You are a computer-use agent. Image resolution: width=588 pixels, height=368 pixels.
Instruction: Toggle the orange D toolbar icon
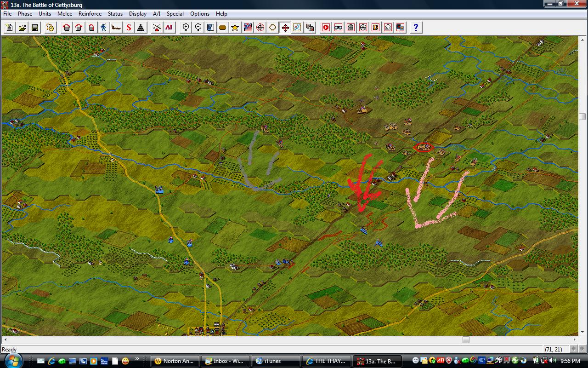(x=376, y=28)
